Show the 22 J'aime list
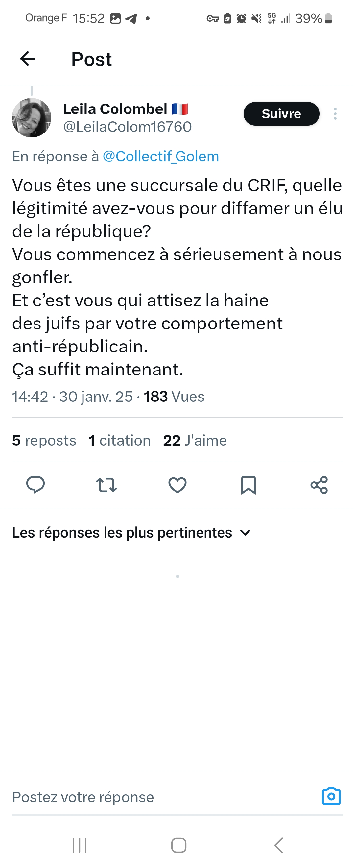This screenshot has width=355, height=868. click(195, 440)
